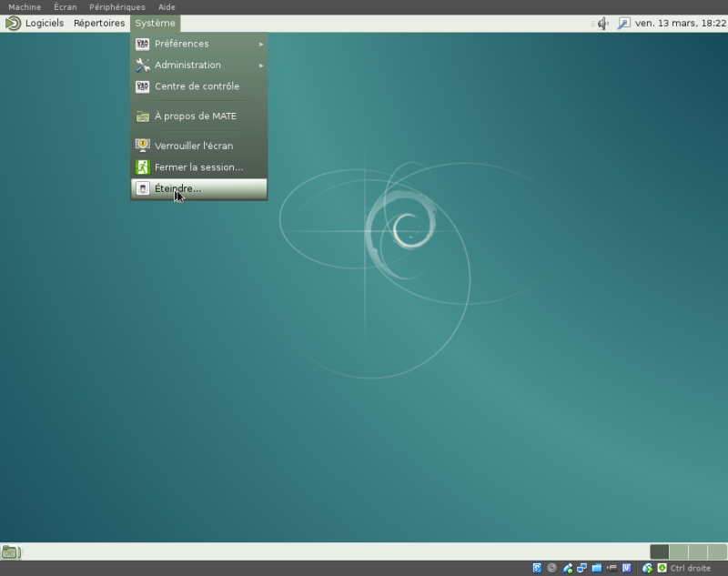This screenshot has height=576, width=728.
Task: Choose Fermer la session... entry
Action: pos(198,167)
